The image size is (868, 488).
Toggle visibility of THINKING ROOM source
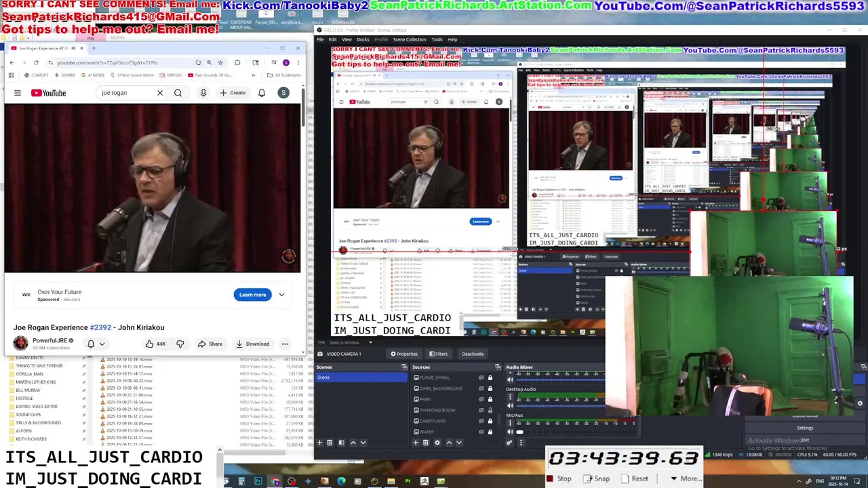(481, 410)
